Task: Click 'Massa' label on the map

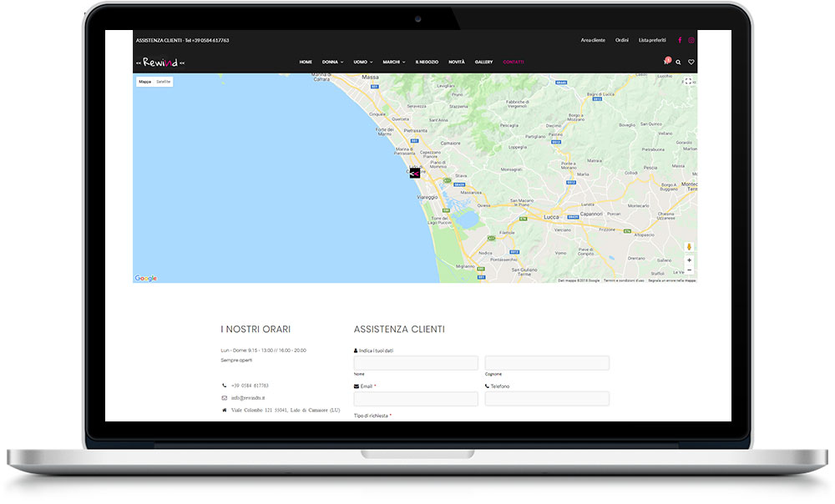Action: click(x=370, y=77)
